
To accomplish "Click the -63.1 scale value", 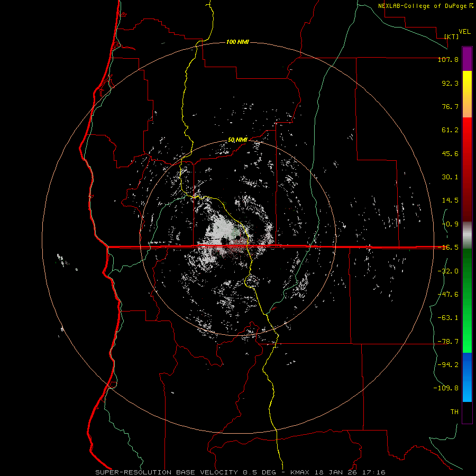I will click(x=448, y=318).
